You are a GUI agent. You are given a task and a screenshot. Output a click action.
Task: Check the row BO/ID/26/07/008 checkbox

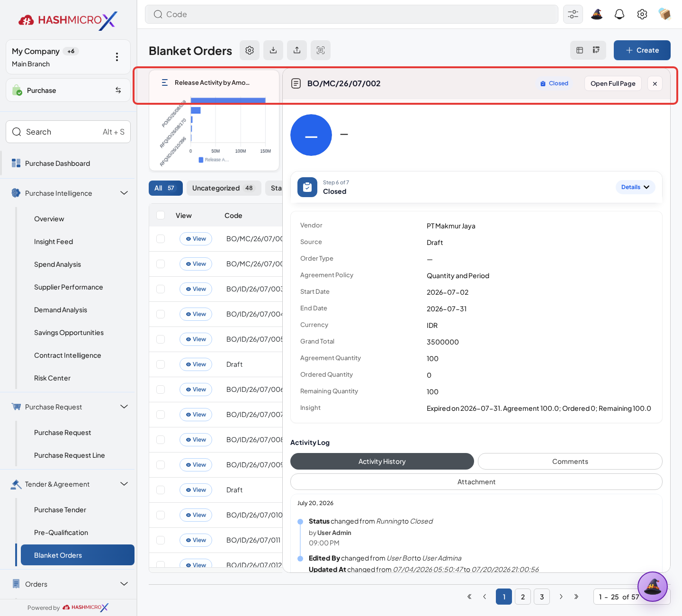coord(161,440)
